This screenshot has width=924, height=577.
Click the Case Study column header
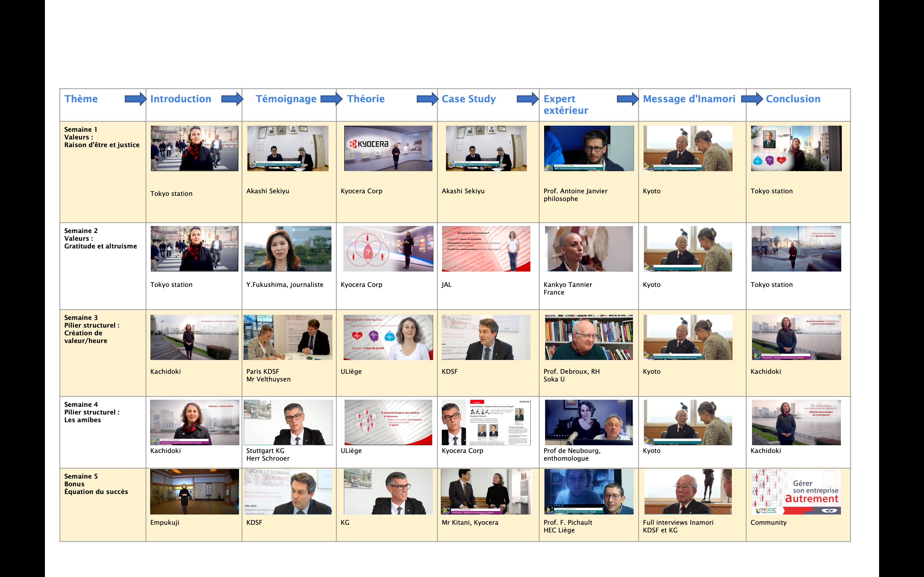[468, 99]
